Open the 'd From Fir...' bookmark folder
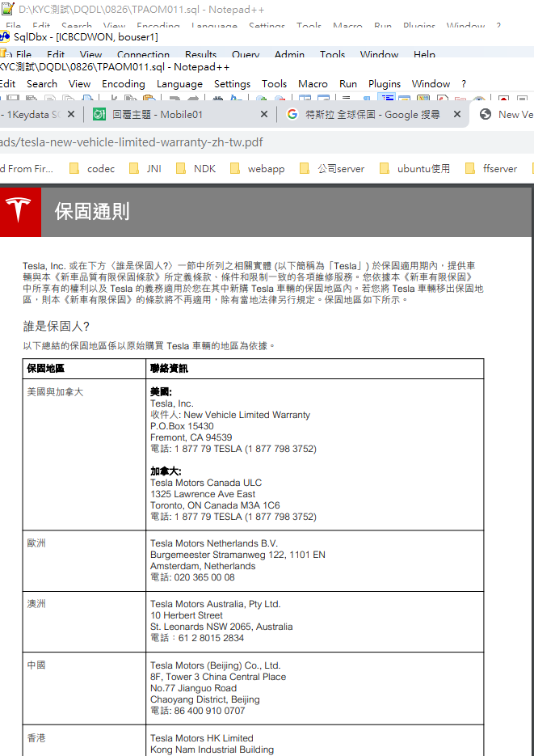Viewport: 534px width, 756px height. tap(27, 169)
